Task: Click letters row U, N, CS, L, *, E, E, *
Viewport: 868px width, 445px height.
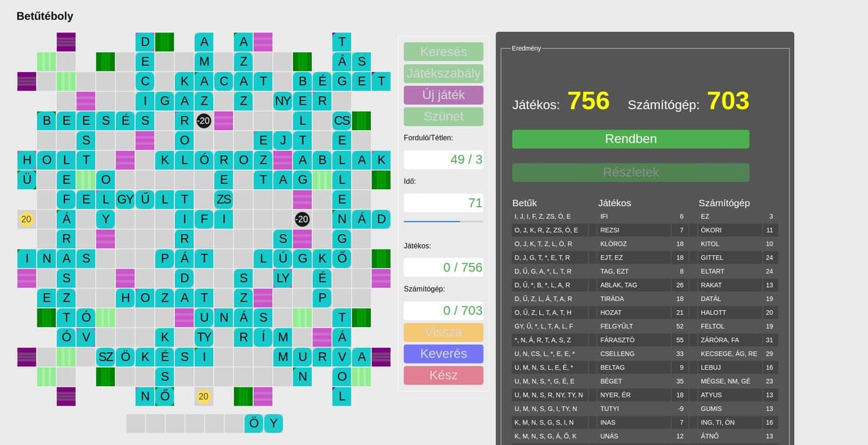Action: pos(545,353)
